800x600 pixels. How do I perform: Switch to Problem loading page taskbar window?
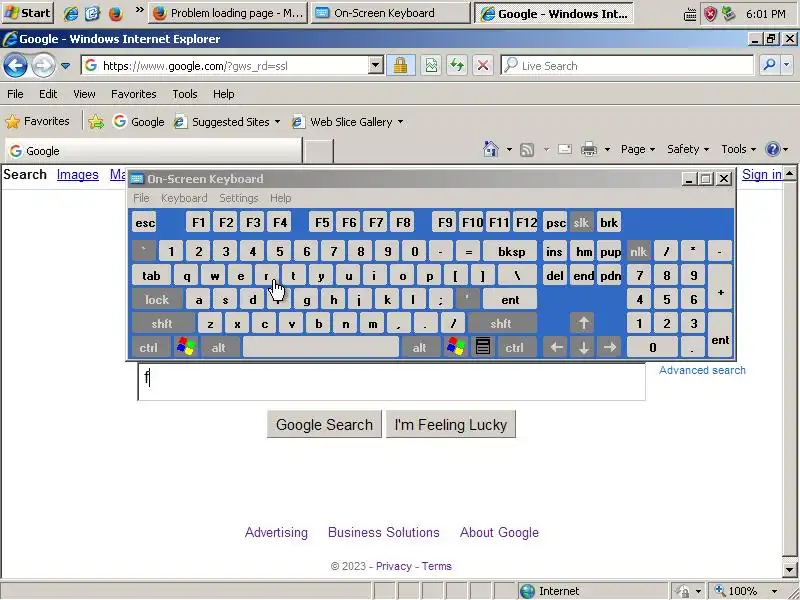click(x=228, y=13)
